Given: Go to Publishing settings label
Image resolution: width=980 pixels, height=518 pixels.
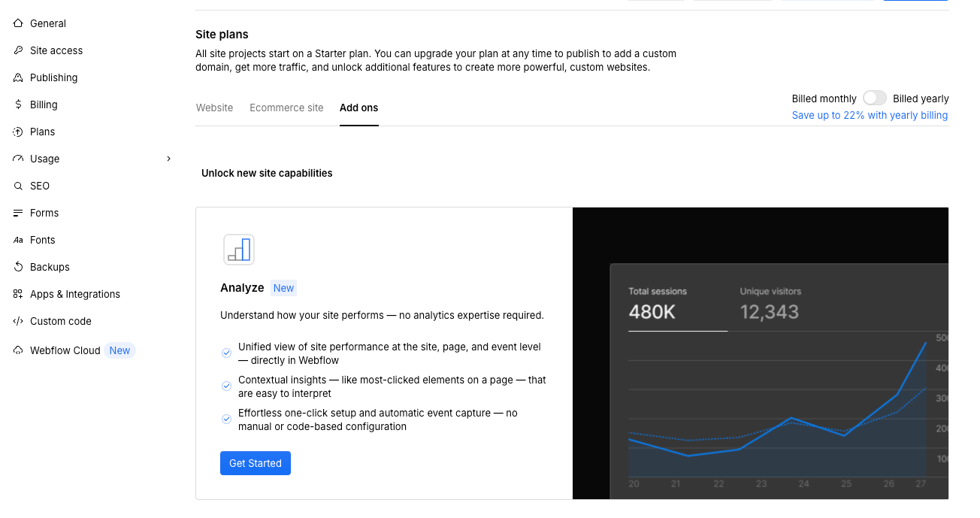Looking at the screenshot, I should pyautogui.click(x=54, y=77).
